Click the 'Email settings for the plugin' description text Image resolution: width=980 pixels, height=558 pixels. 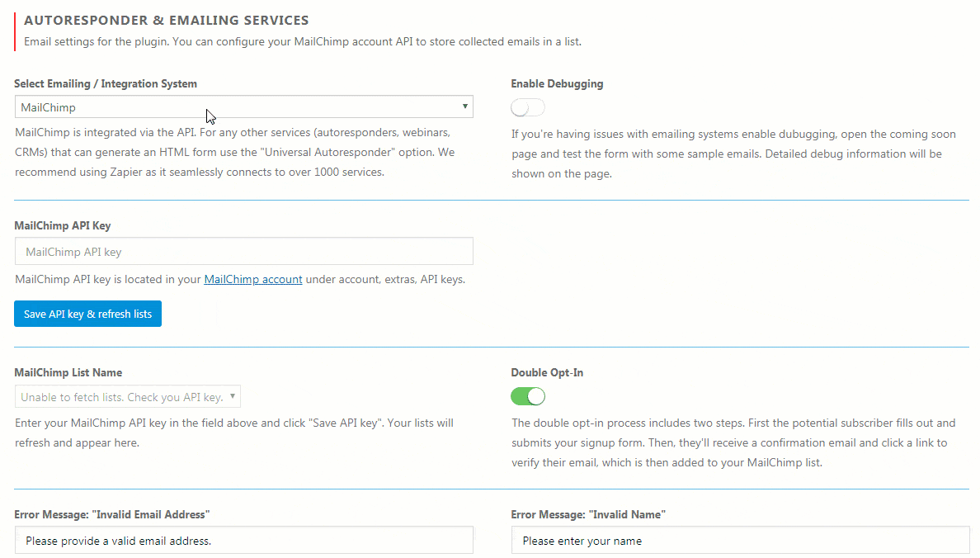coord(303,42)
